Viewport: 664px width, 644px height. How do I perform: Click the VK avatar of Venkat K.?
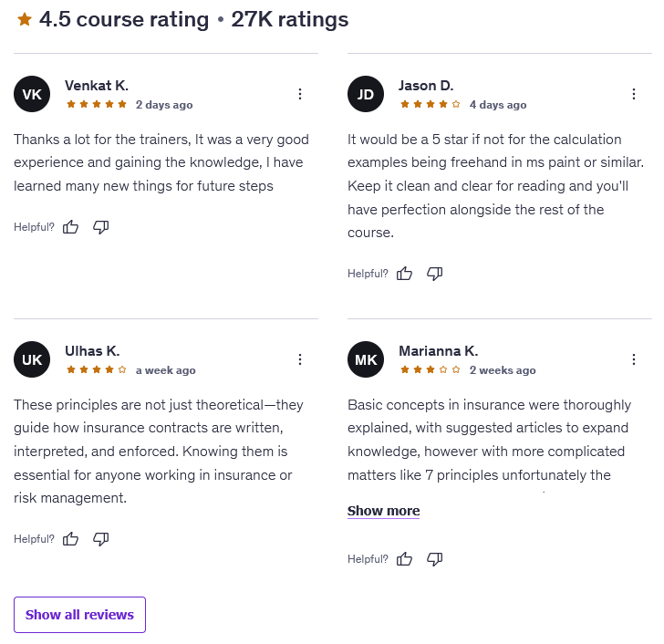point(32,94)
